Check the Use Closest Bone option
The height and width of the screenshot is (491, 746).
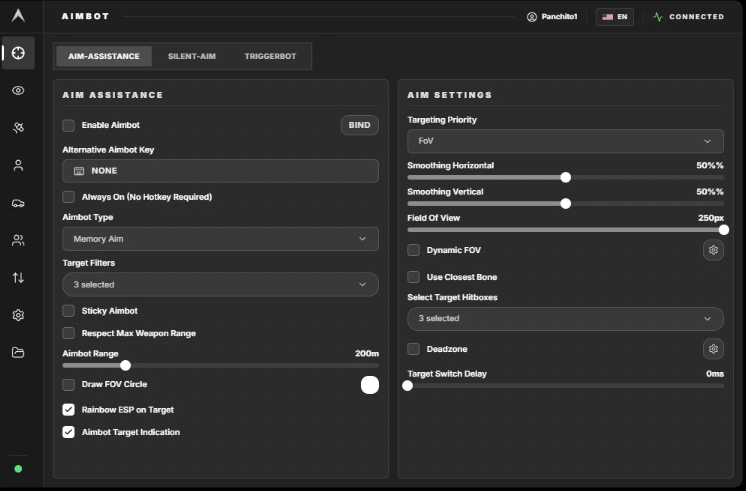click(413, 277)
